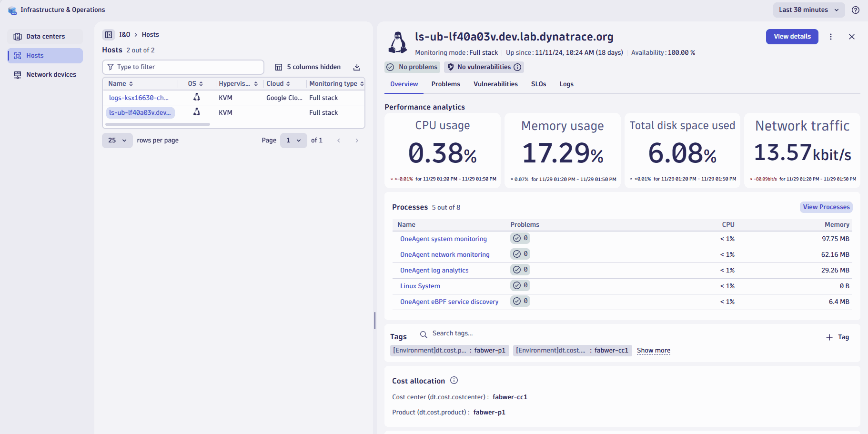Open the Linux System process link
This screenshot has width=868, height=434.
(420, 286)
